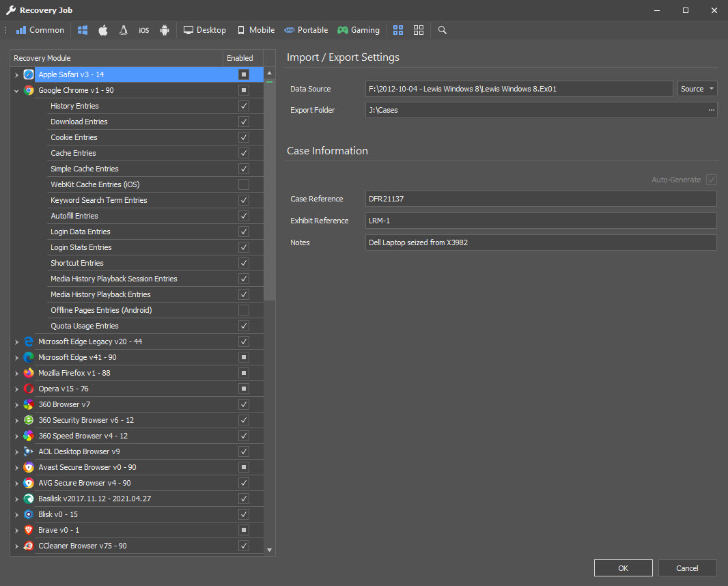This screenshot has height=586, width=728.
Task: Filter modules by Android robot icon
Action: pyautogui.click(x=165, y=30)
